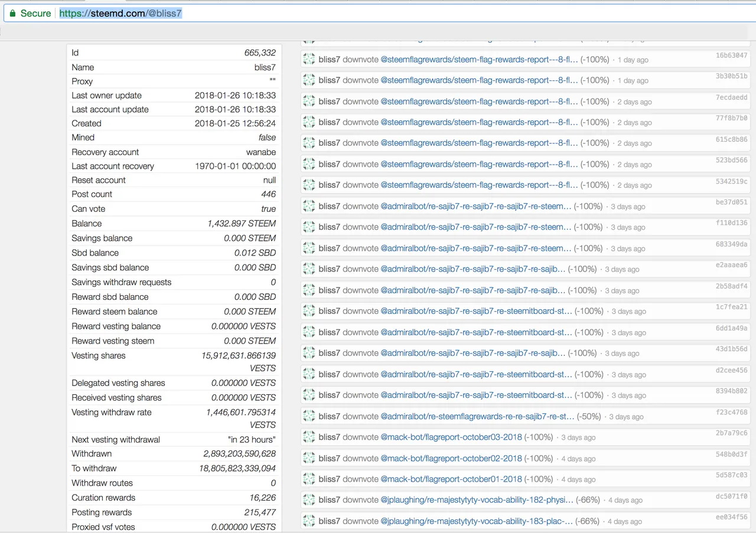Click bliss7 username in row 3b30b51b
The image size is (756, 533).
(329, 80)
